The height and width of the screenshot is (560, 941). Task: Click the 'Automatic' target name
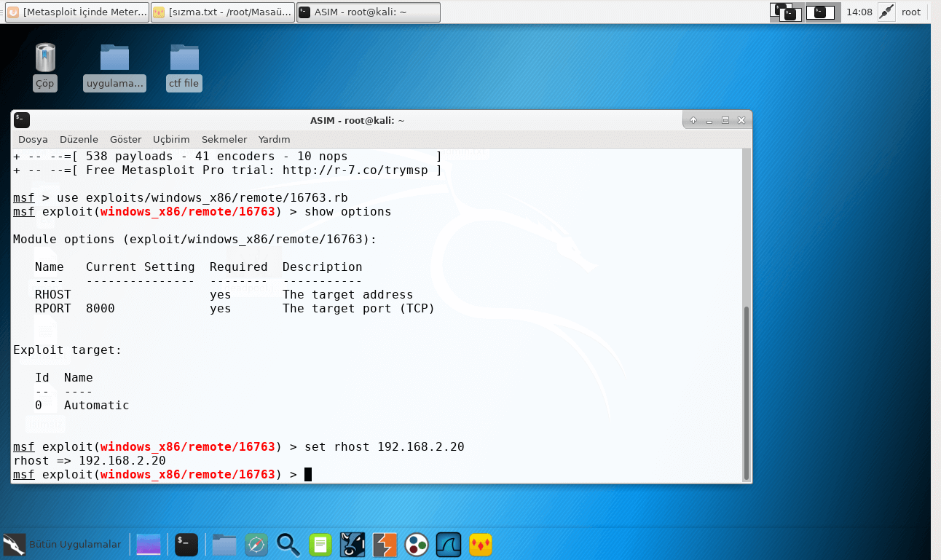click(x=97, y=406)
